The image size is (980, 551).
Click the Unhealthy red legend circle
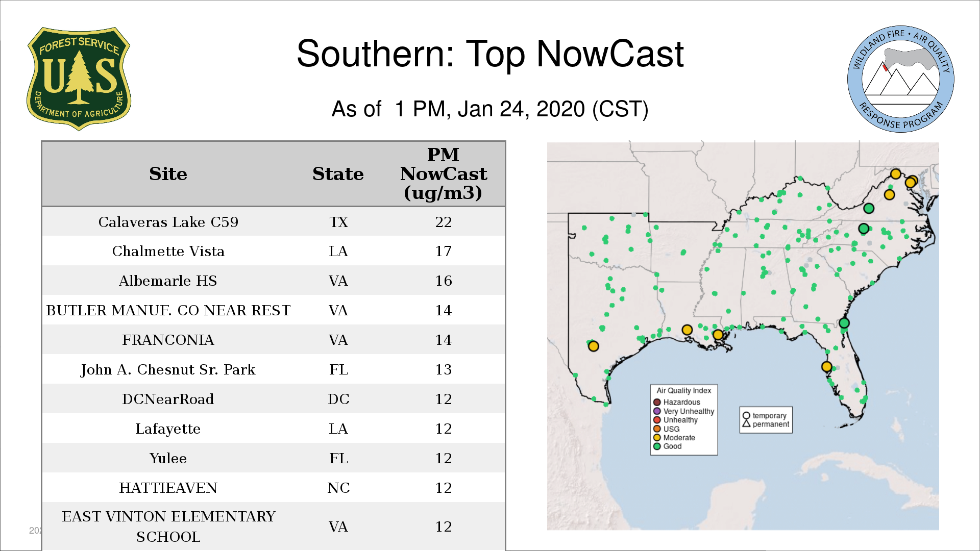click(657, 420)
